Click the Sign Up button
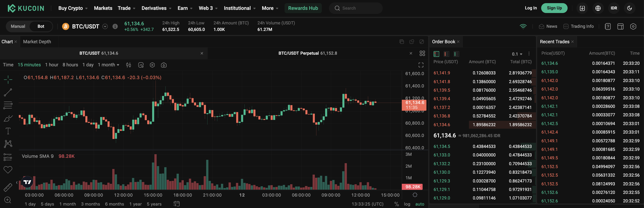 tap(554, 8)
